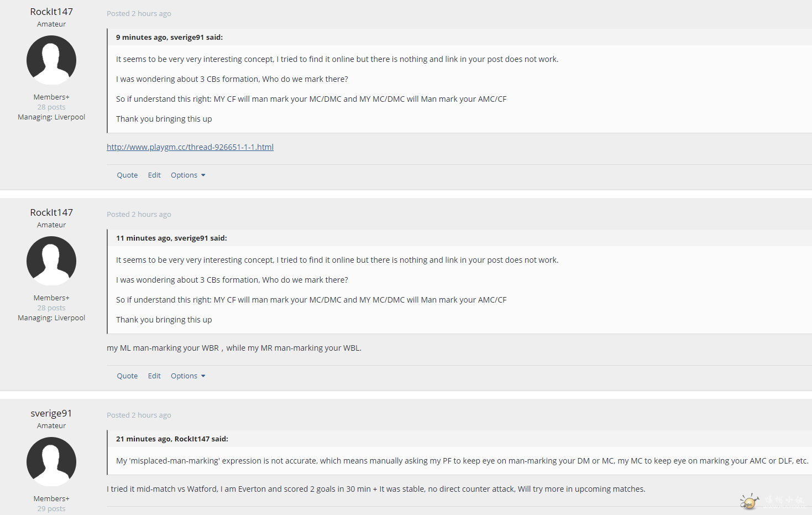Click the second post's 'Posted 2 hours ago' timestamp
This screenshot has height=515, width=812.
pos(139,215)
